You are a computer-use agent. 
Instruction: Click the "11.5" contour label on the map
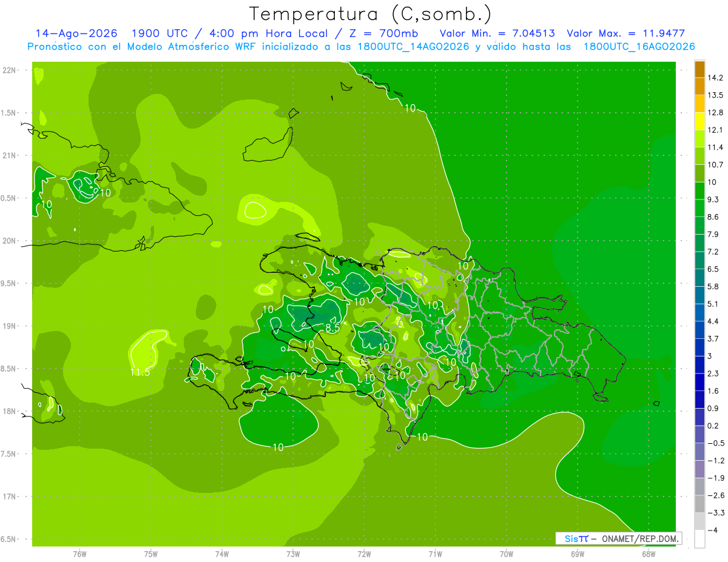pyautogui.click(x=140, y=372)
